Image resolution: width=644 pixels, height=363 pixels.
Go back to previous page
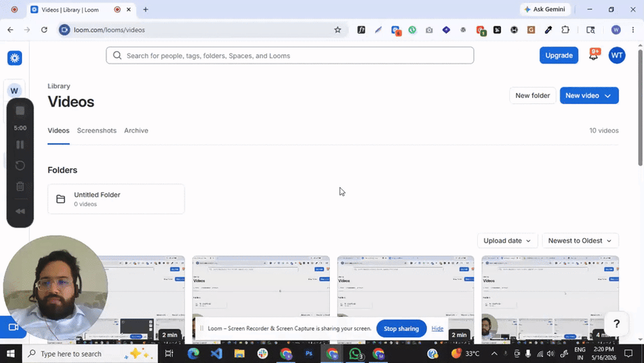coord(10,30)
